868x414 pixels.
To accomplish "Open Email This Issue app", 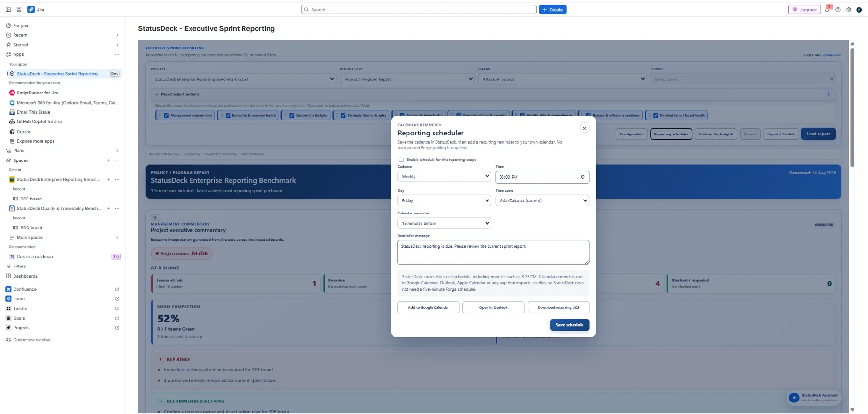I will click(x=33, y=112).
